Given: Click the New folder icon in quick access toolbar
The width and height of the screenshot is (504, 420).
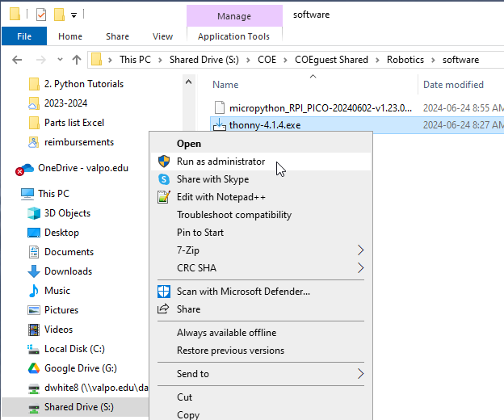Looking at the screenshot, I should [59, 15].
